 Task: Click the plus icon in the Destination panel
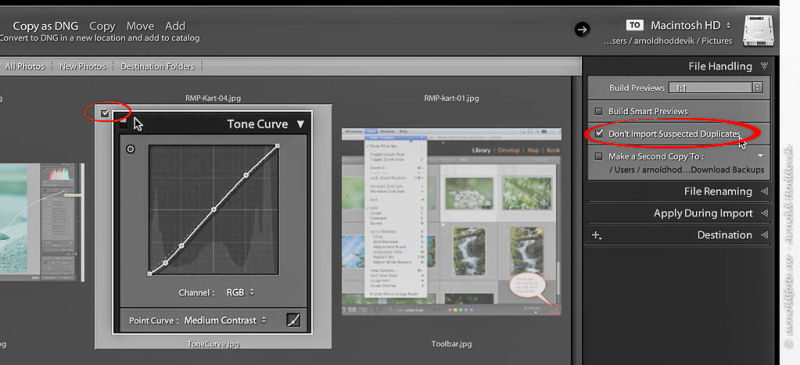596,235
